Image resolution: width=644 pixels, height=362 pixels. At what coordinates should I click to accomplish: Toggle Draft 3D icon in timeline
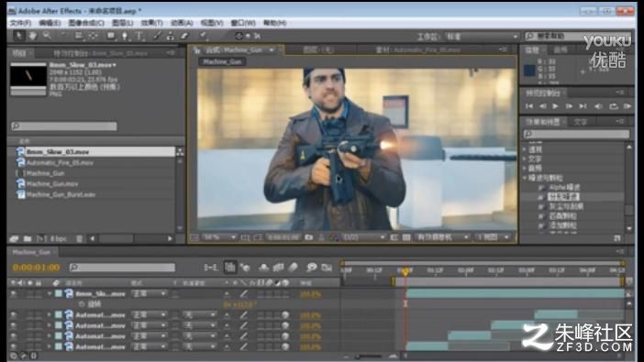[246, 268]
